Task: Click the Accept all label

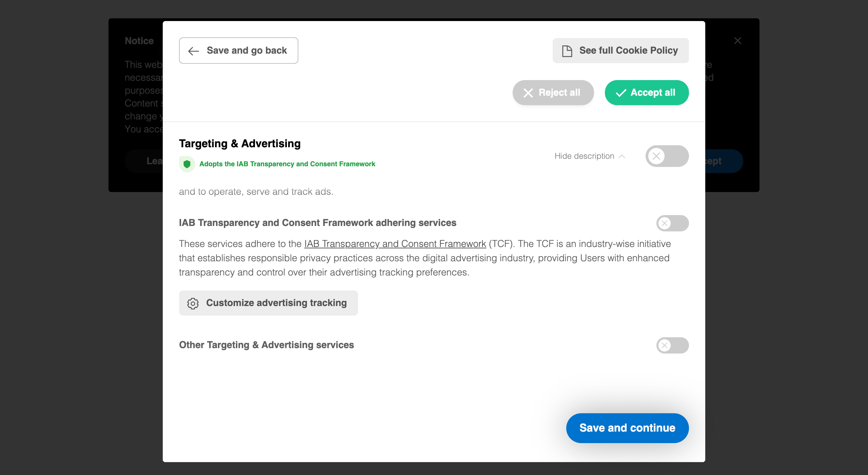Action: coord(653,92)
